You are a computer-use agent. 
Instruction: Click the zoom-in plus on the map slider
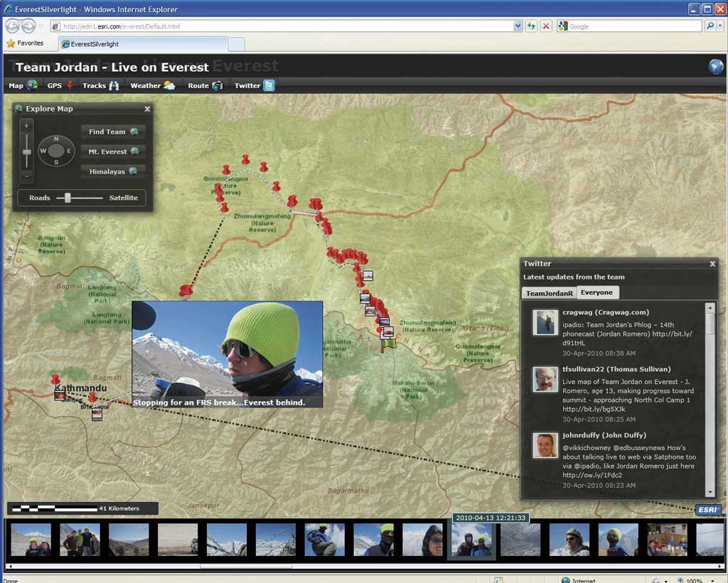(27, 126)
